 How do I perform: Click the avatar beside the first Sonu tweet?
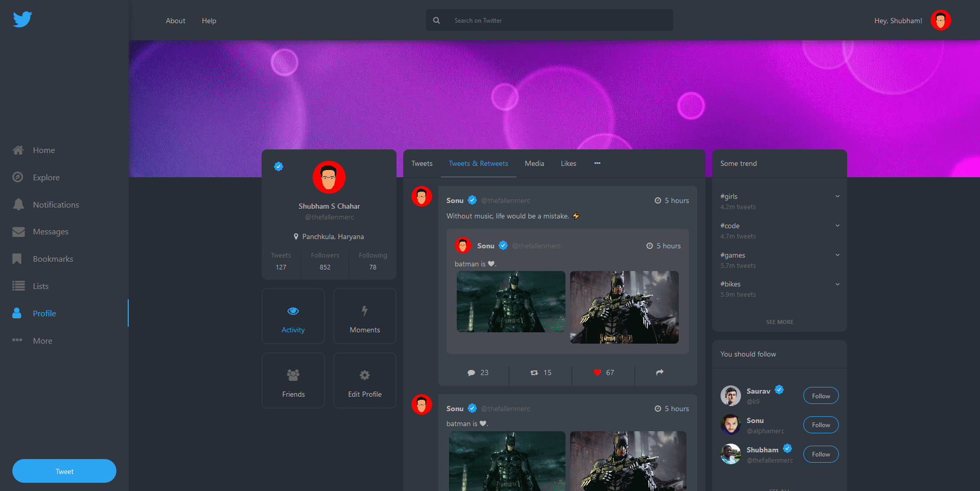[422, 196]
